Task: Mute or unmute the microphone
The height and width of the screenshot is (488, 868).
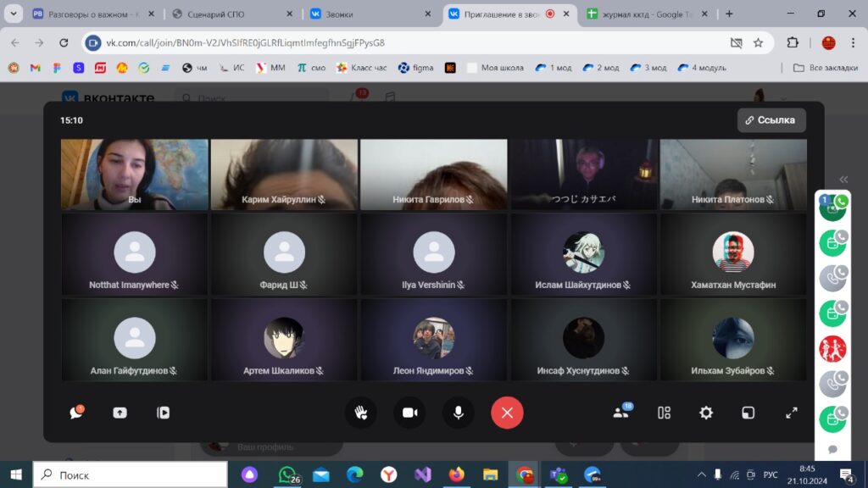Action: (x=459, y=413)
